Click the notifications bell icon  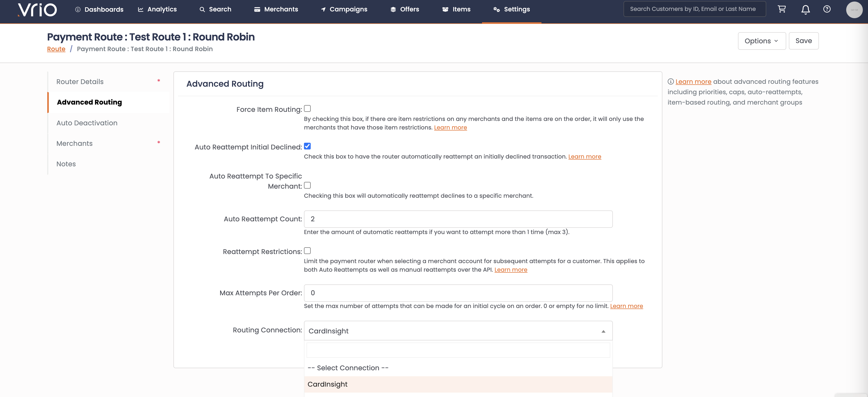tap(805, 9)
